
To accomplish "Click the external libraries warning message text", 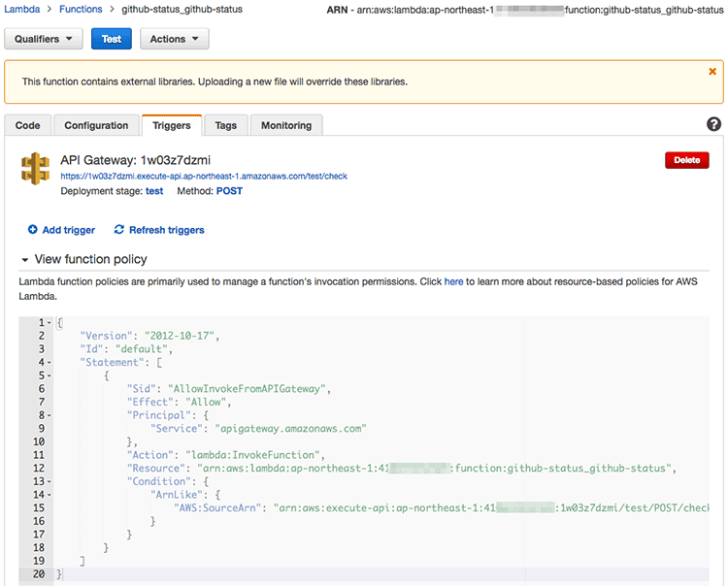I will (215, 81).
